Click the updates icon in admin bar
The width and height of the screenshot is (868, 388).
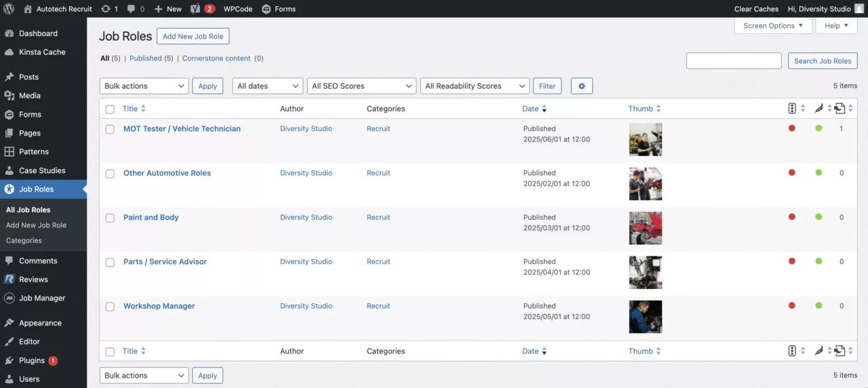(x=106, y=9)
